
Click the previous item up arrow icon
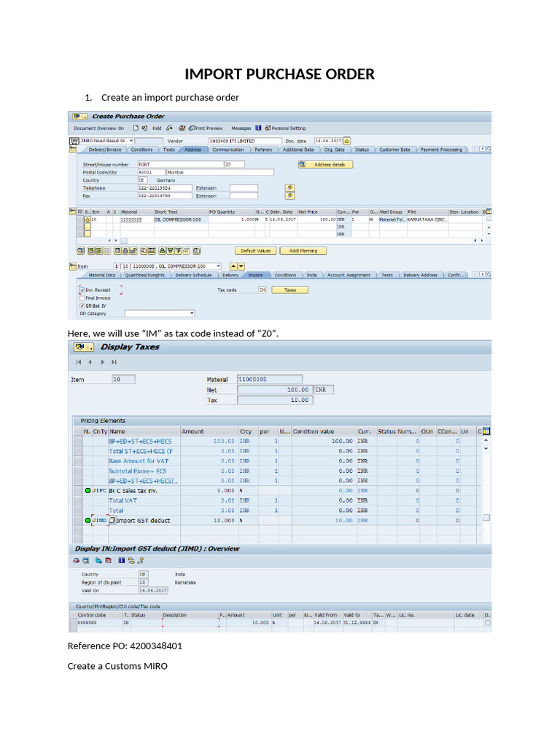click(233, 266)
